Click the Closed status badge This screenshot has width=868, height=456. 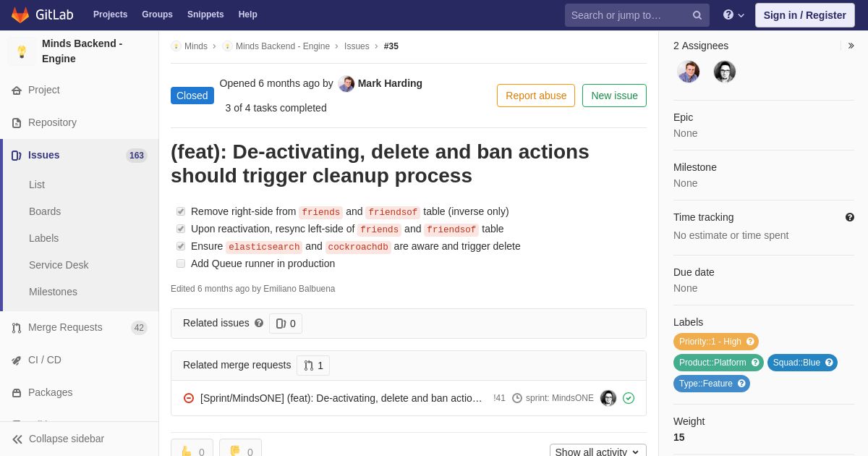[x=192, y=96]
